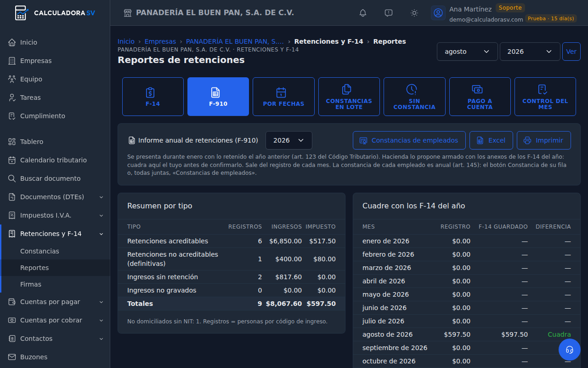This screenshot has width=588, height=368.
Task: Collapse Retenciones y F-14 chevron
Action: [x=101, y=234]
